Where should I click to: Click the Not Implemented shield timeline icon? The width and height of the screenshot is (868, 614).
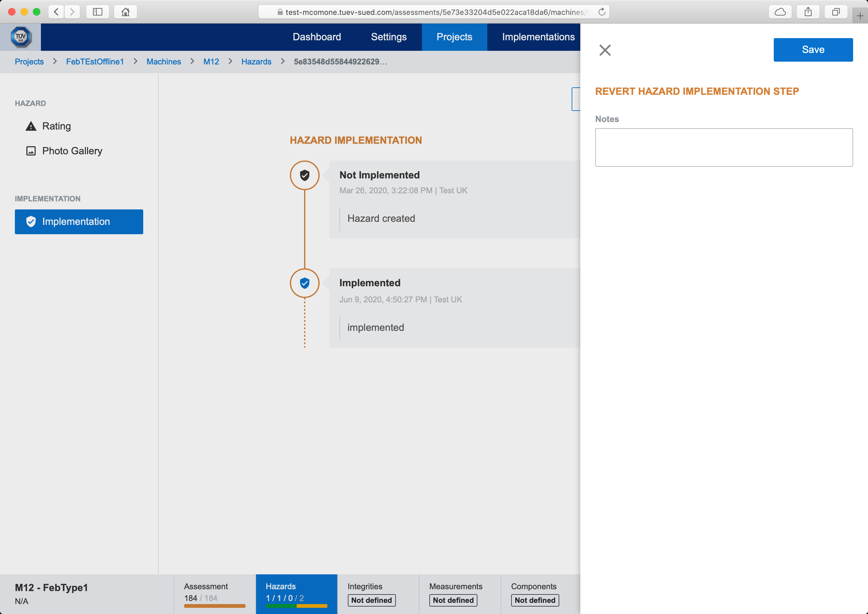click(305, 175)
